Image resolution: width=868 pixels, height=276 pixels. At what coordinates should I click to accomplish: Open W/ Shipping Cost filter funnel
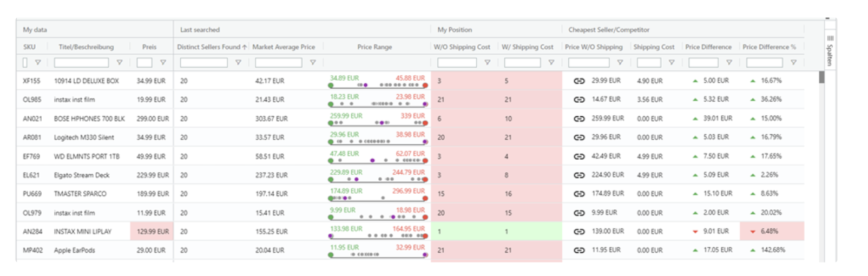pyautogui.click(x=551, y=63)
